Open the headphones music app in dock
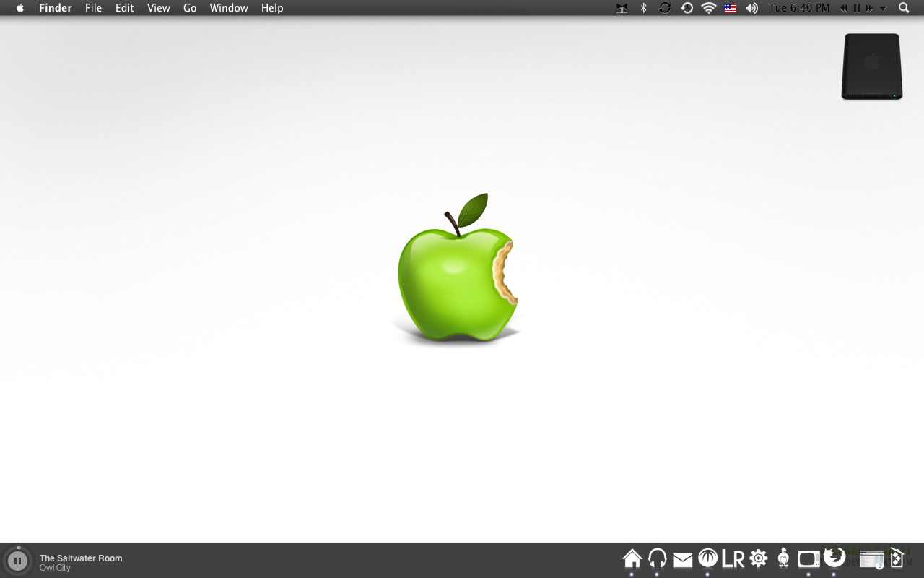924x578 pixels. pyautogui.click(x=657, y=558)
